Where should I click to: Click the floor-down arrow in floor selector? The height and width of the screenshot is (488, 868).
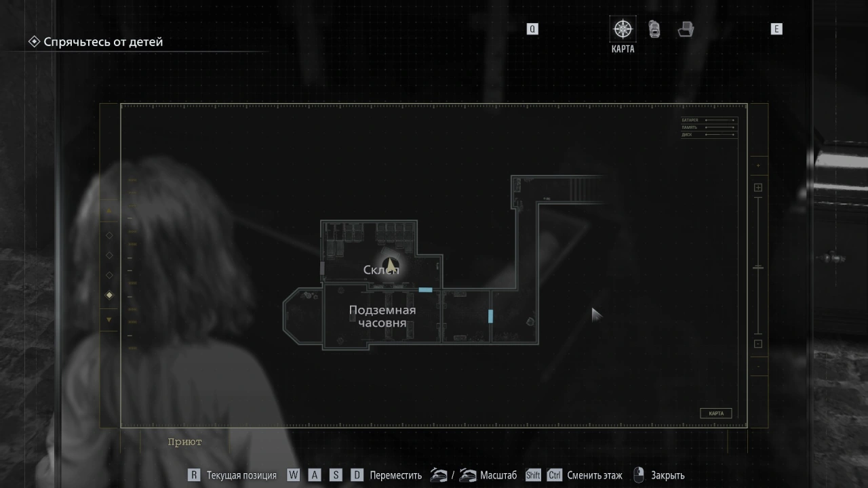[x=109, y=319]
